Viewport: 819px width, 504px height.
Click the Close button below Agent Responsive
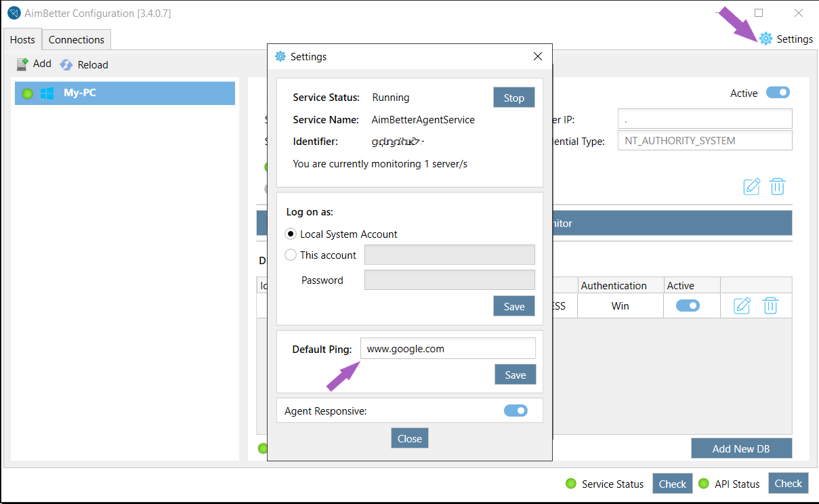(410, 438)
